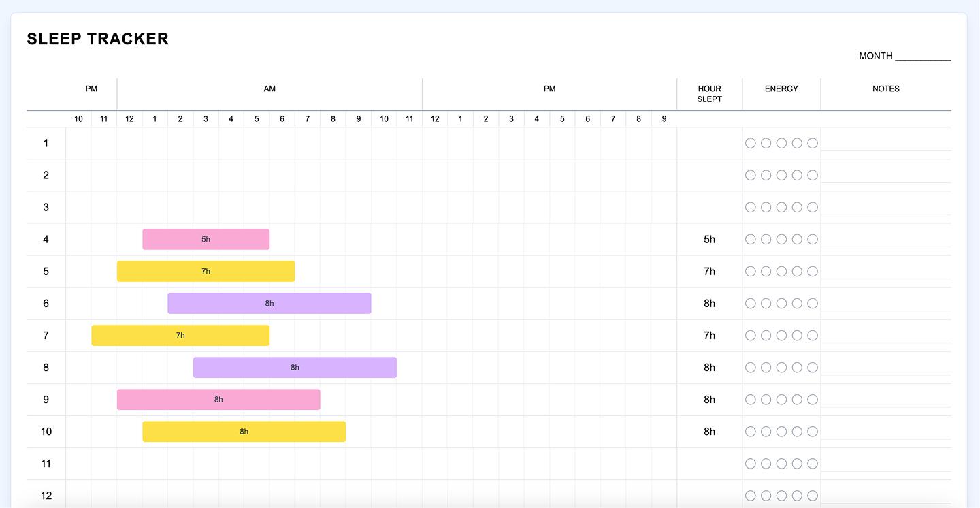Click the 7h hour slept value for day 7
Viewport: 980px width, 508px height.
[x=709, y=335]
